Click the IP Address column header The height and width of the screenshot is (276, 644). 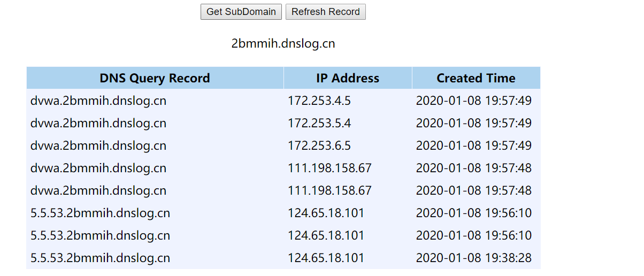click(348, 78)
